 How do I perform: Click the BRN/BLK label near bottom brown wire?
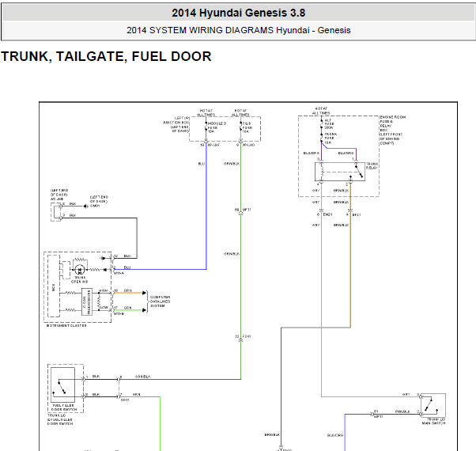[x=272, y=435]
